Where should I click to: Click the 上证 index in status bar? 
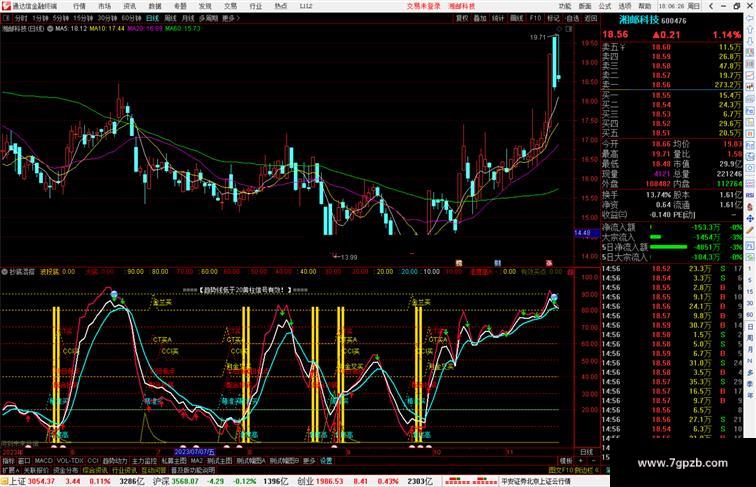[18, 481]
